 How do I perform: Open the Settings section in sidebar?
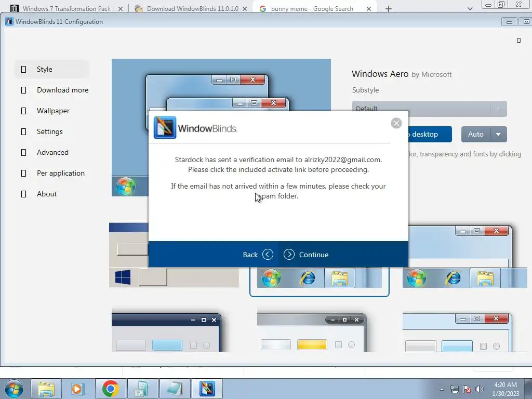point(52,131)
